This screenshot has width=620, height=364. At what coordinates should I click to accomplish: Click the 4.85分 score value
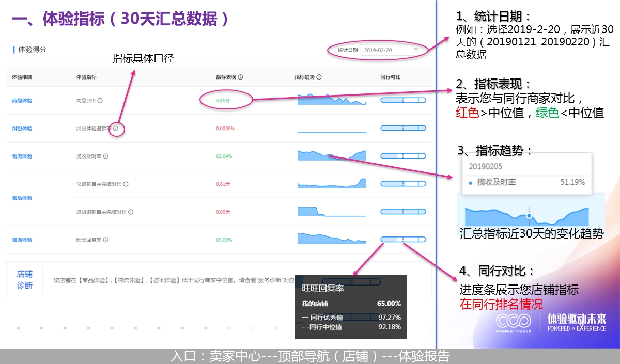coord(223,101)
